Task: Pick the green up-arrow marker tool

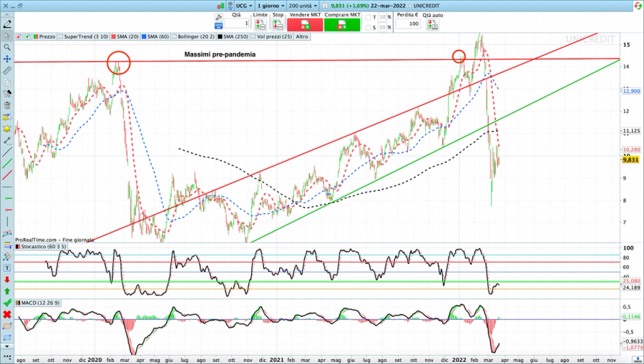Action: pos(7,291)
